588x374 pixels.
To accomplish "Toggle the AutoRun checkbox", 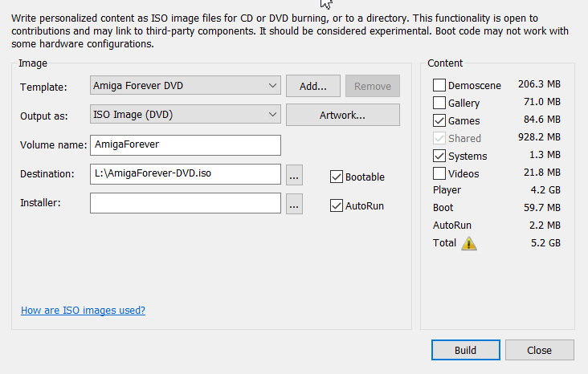I will [337, 205].
